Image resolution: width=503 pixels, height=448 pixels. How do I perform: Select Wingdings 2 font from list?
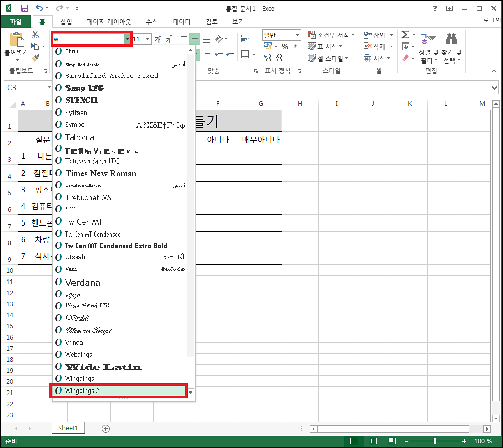pyautogui.click(x=119, y=391)
